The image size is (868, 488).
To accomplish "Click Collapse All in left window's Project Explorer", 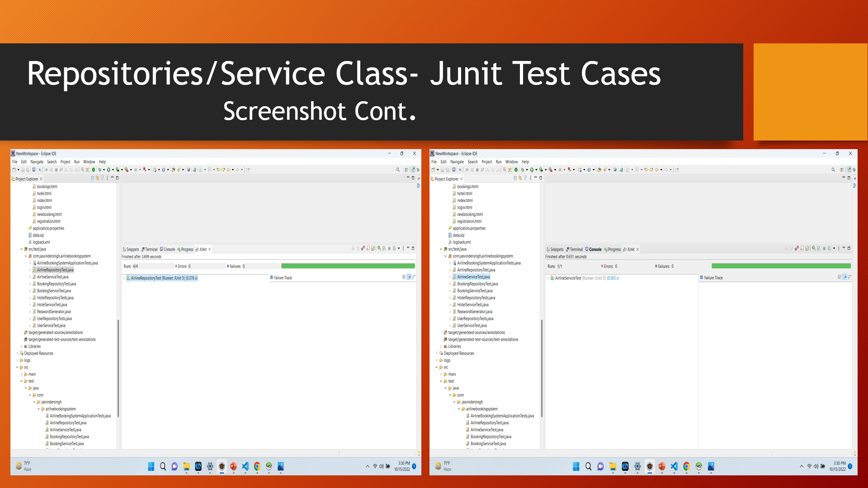I will [93, 178].
